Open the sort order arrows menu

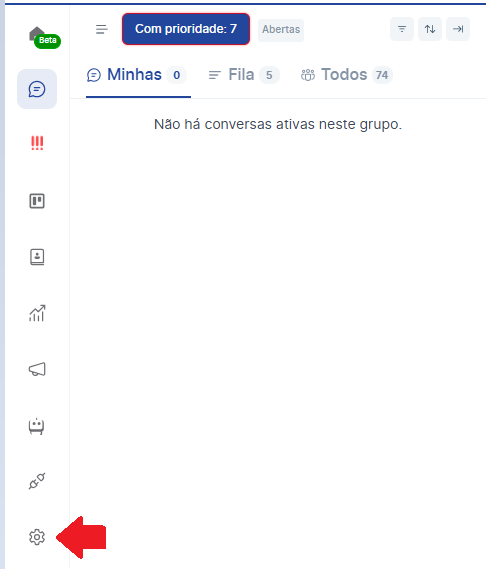click(430, 29)
